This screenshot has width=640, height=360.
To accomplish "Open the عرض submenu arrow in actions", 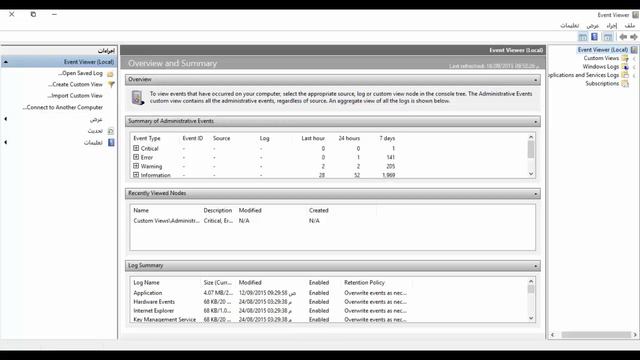I will (x=6, y=119).
